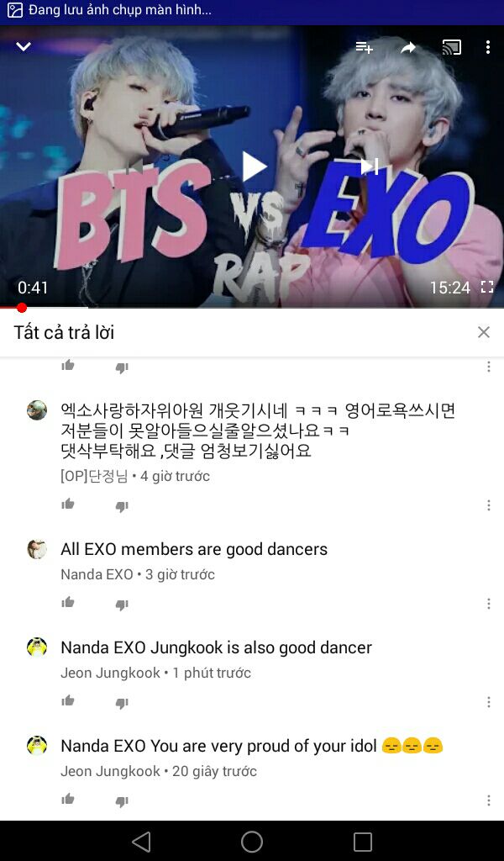Viewport: 504px width, 861px height.
Task: Dislike the 'All EXO members are good dancers' comment
Action: (122, 605)
